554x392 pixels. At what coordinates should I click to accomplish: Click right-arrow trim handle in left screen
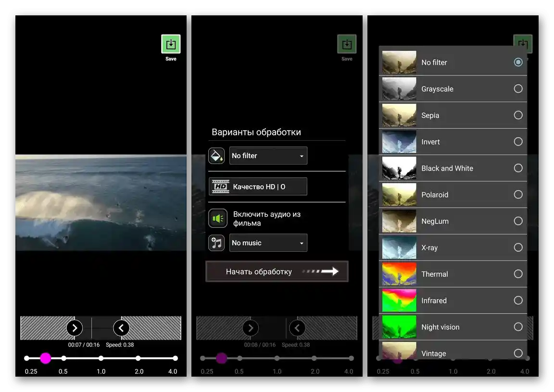pyautogui.click(x=75, y=328)
